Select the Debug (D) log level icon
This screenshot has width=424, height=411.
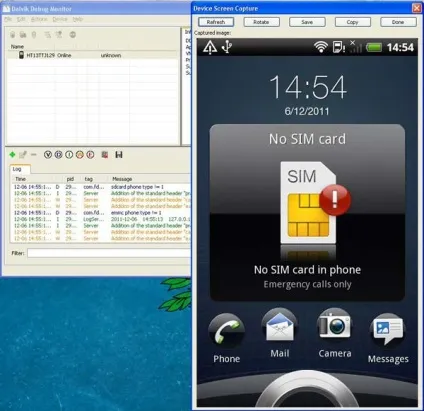click(58, 155)
